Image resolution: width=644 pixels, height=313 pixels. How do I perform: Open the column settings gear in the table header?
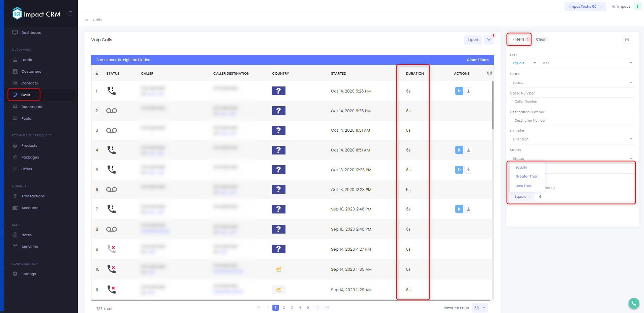click(489, 73)
